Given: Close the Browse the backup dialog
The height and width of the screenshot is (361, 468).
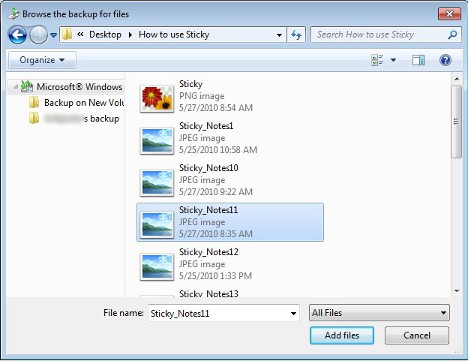Looking at the screenshot, I should [449, 14].
